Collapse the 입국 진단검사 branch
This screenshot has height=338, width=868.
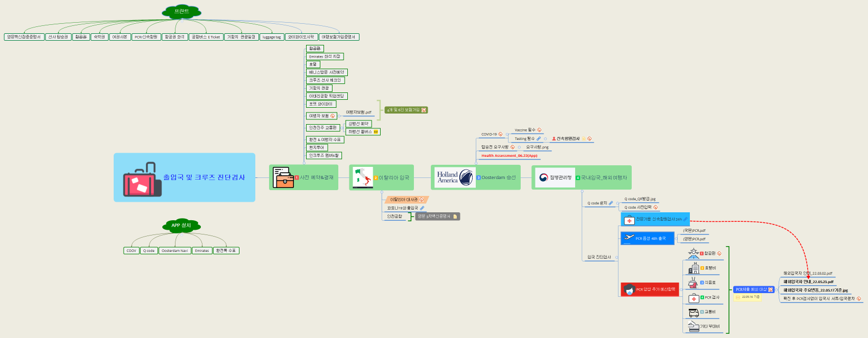click(x=616, y=258)
